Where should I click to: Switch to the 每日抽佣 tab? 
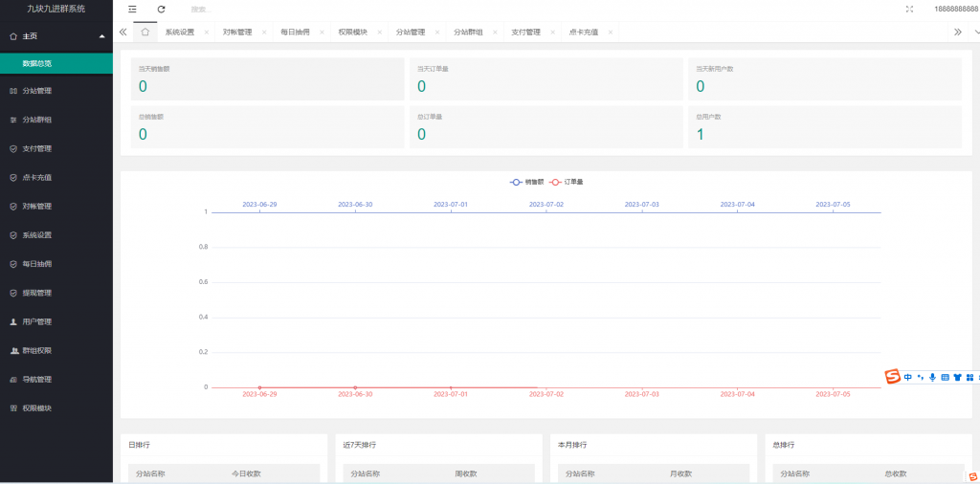(x=295, y=33)
